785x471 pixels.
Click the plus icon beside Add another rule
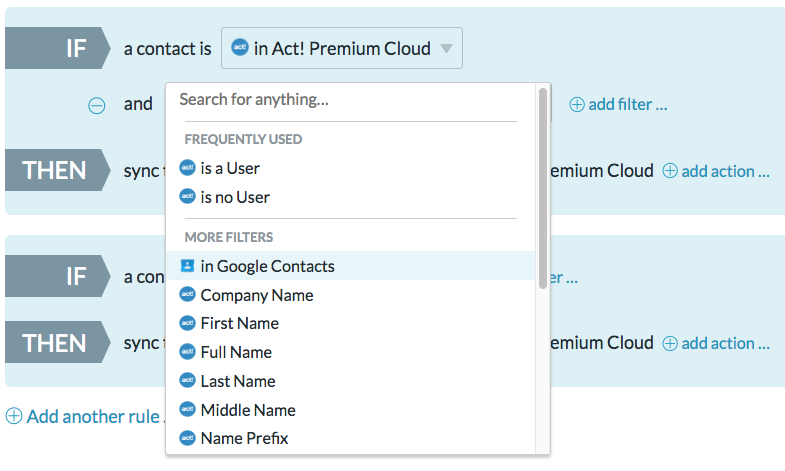15,416
